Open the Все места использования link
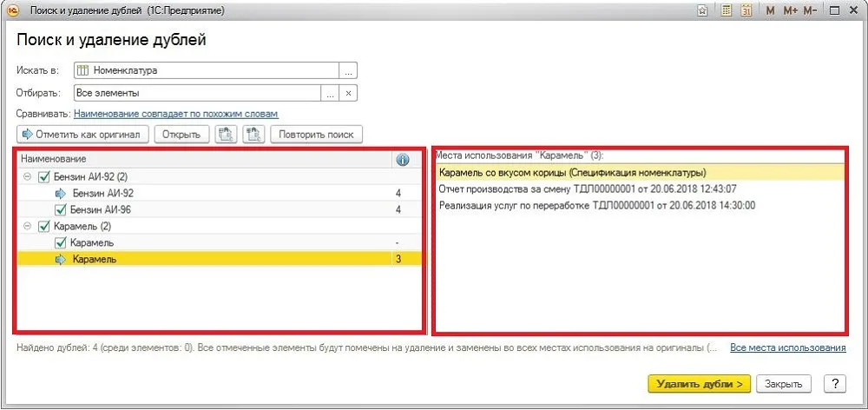 (x=788, y=348)
